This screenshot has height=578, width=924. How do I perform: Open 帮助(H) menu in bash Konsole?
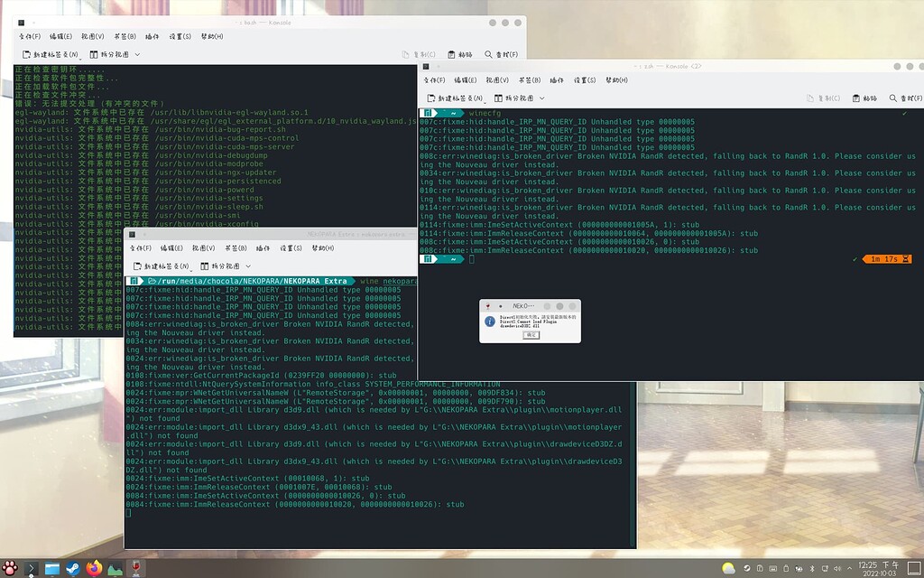pos(212,36)
